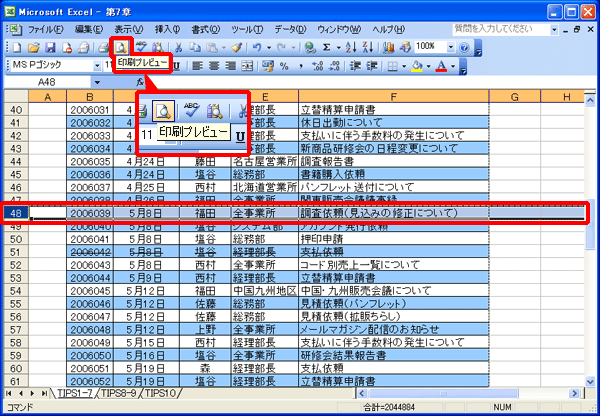Create a new blank workbook
This screenshot has height=416, width=600.
pyautogui.click(x=18, y=47)
